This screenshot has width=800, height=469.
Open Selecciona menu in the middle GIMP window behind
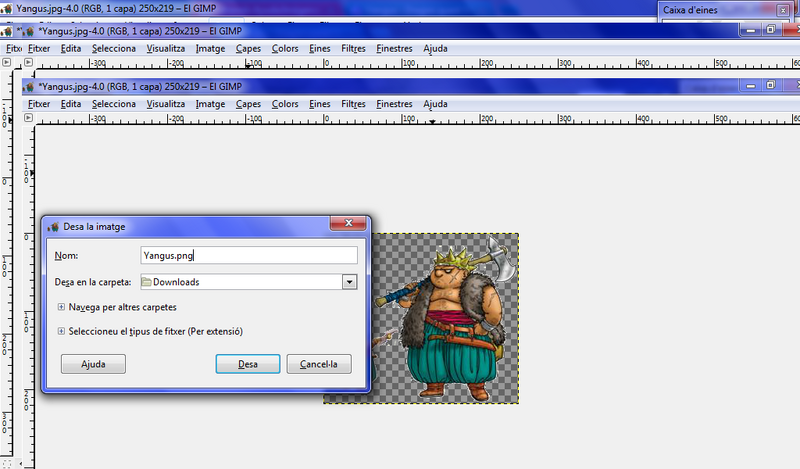(114, 48)
